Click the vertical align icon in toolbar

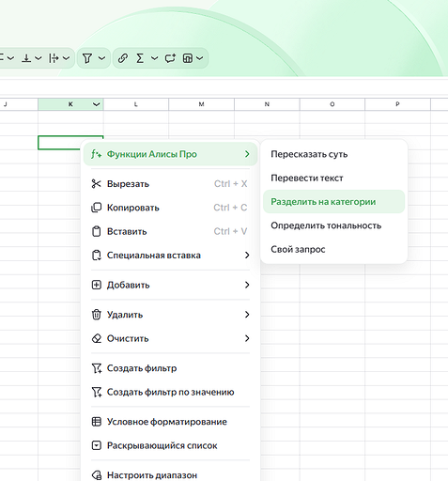[x=26, y=58]
